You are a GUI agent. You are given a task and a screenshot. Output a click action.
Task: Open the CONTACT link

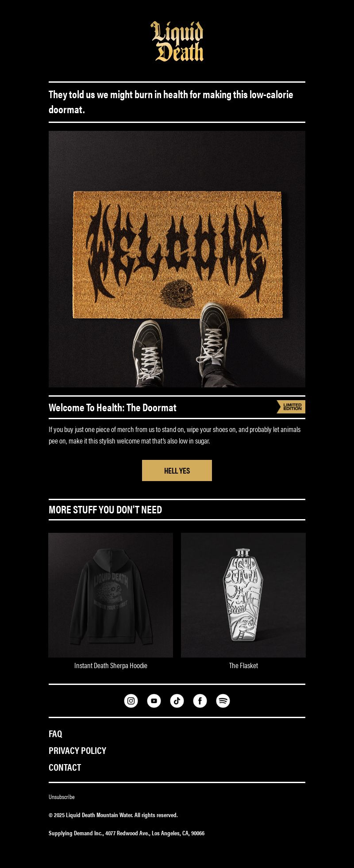[65, 767]
